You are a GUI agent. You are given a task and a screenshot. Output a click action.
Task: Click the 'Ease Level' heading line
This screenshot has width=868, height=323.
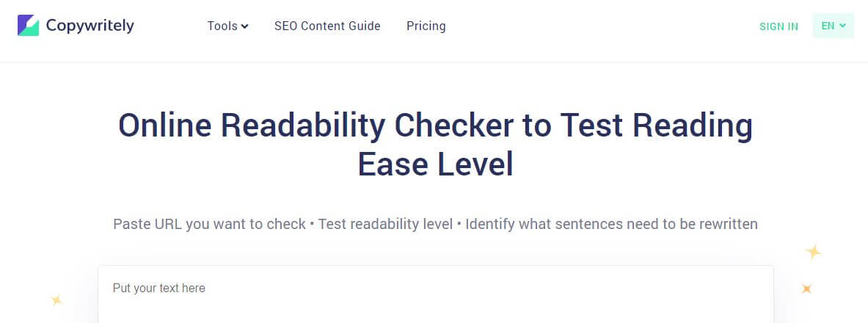[435, 164]
